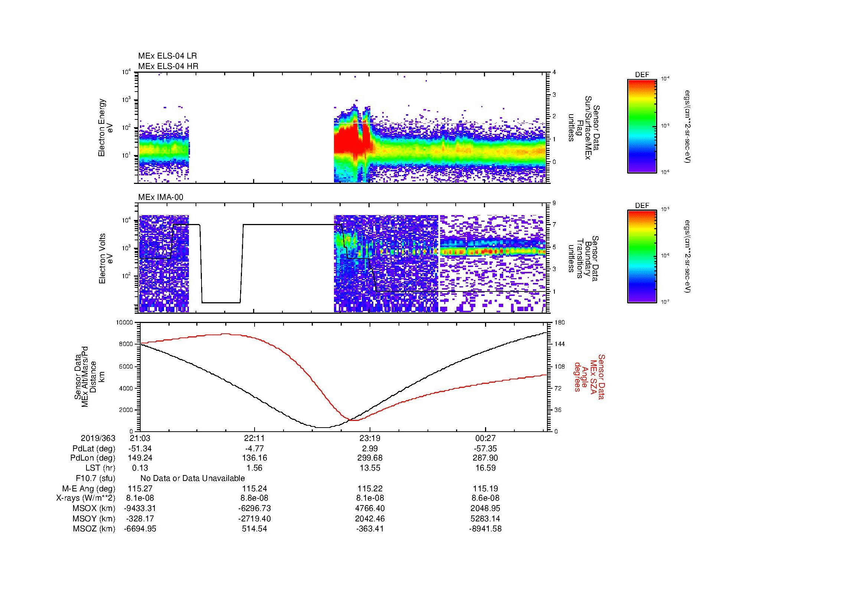This screenshot has width=868, height=613.
Task: Click the 'MSOX (km)' row label
Action: (x=94, y=509)
